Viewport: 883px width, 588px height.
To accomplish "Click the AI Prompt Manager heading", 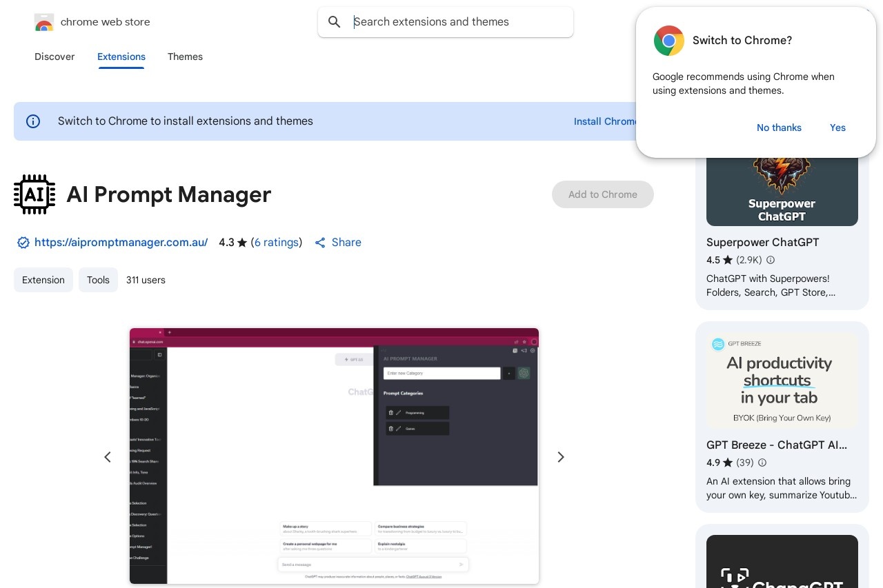I will [x=169, y=194].
